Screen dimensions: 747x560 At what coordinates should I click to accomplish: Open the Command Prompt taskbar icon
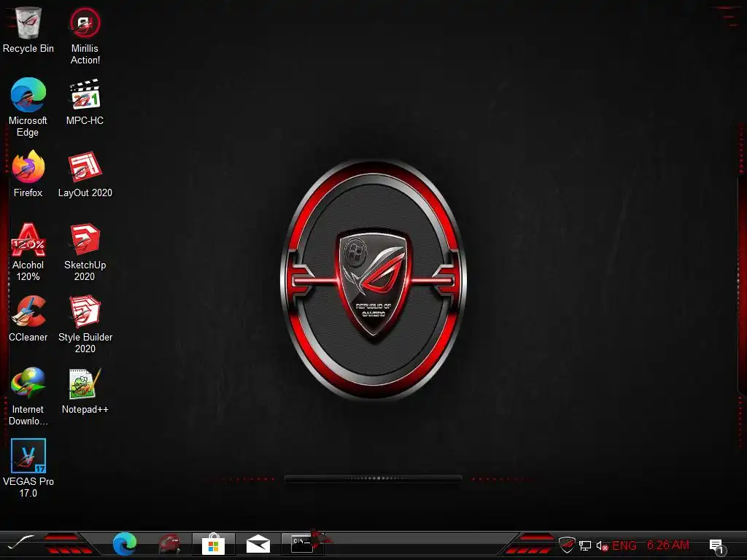tap(302, 544)
